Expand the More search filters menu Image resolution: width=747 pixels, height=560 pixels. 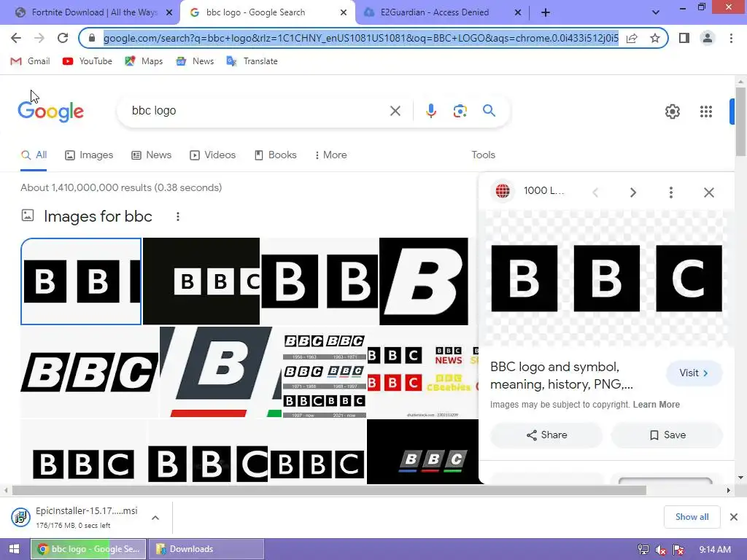tap(330, 155)
